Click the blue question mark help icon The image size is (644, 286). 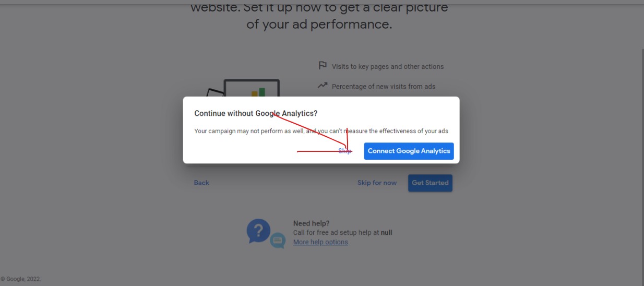click(259, 231)
